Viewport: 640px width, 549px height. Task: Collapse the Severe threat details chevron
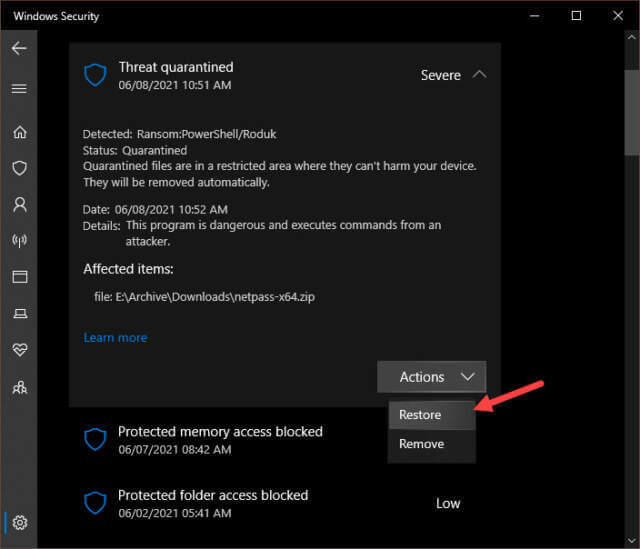480,75
